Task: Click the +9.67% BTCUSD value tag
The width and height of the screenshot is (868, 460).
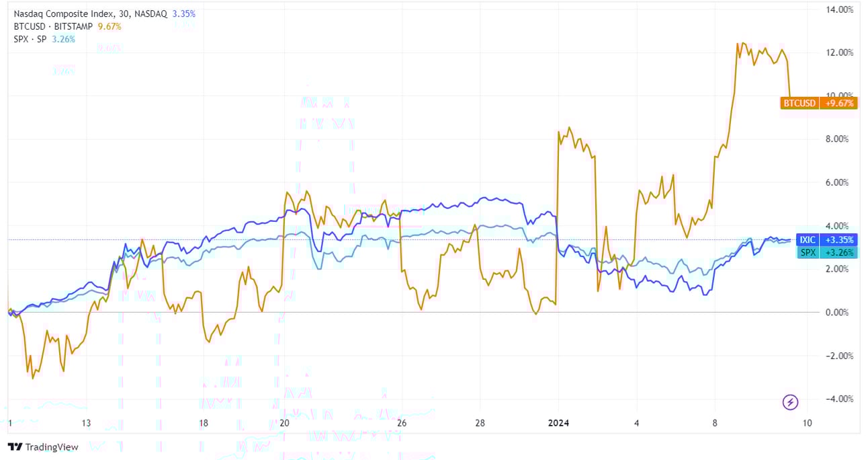Action: point(838,103)
